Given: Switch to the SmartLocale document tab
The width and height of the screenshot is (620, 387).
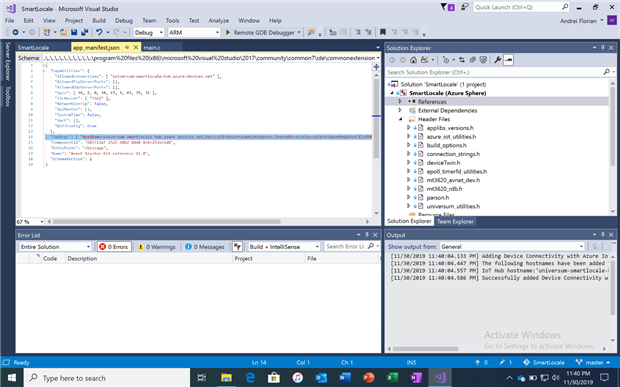Looking at the screenshot, I should [33, 47].
